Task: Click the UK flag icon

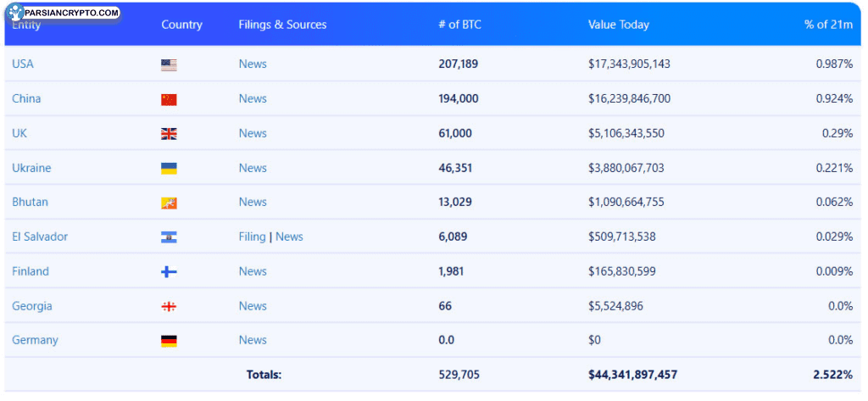Action: click(x=169, y=134)
